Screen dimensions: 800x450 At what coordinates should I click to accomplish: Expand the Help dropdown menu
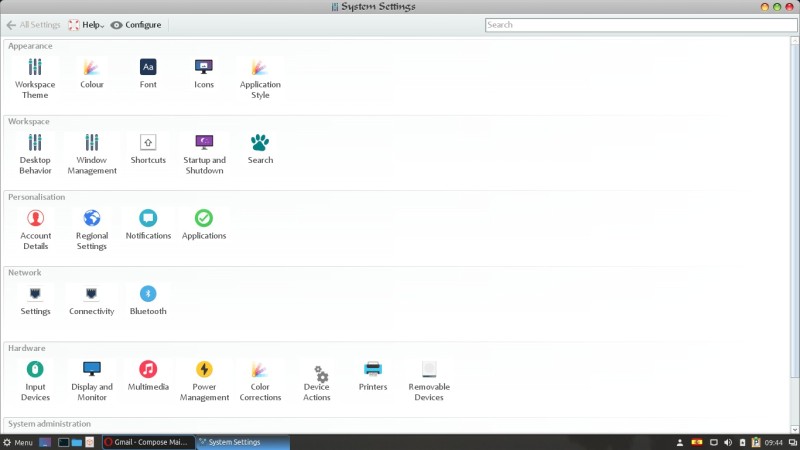(86, 24)
